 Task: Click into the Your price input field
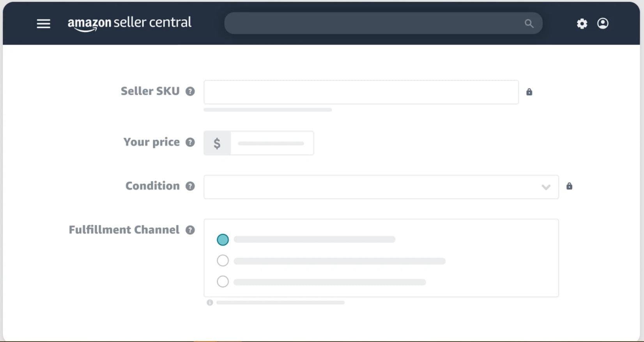(272, 143)
